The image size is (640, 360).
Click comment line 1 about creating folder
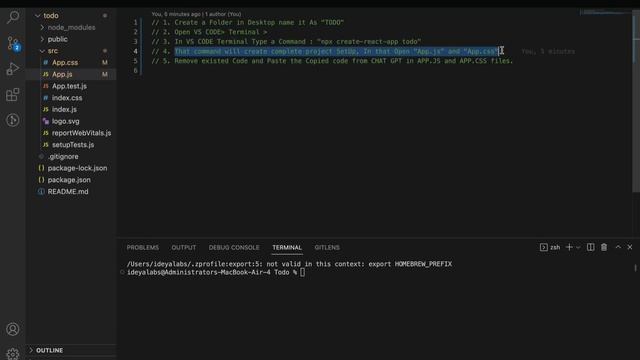248,22
